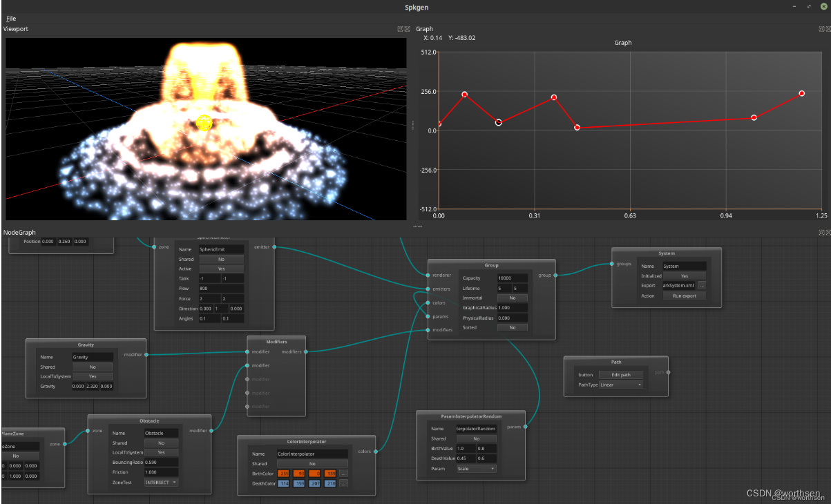
Task: Click the colors input port on Group node
Action: (428, 302)
